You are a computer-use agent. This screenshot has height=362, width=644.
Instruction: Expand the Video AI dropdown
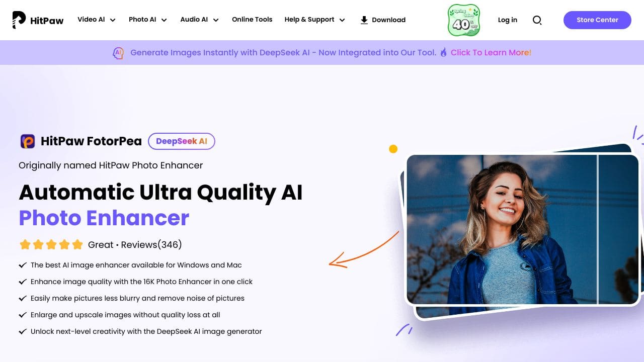click(97, 20)
